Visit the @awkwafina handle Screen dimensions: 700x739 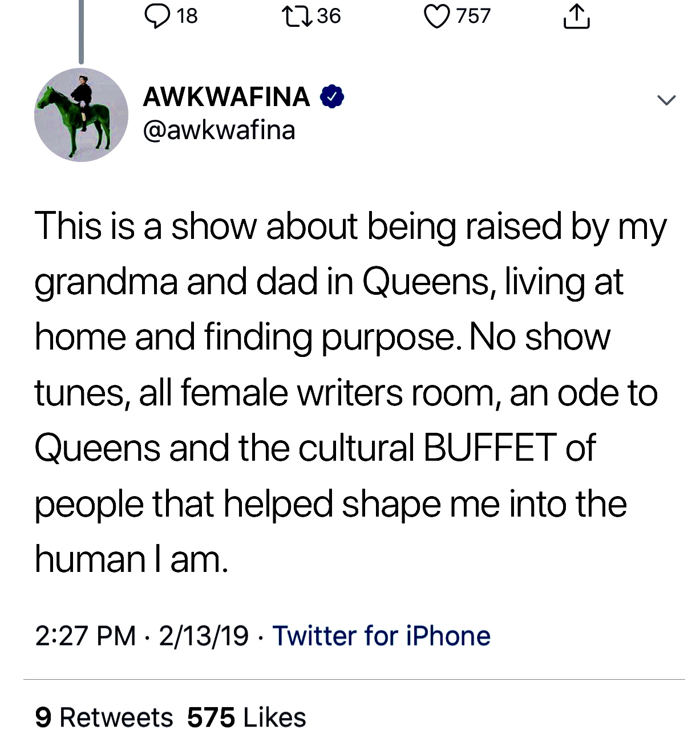(x=219, y=130)
